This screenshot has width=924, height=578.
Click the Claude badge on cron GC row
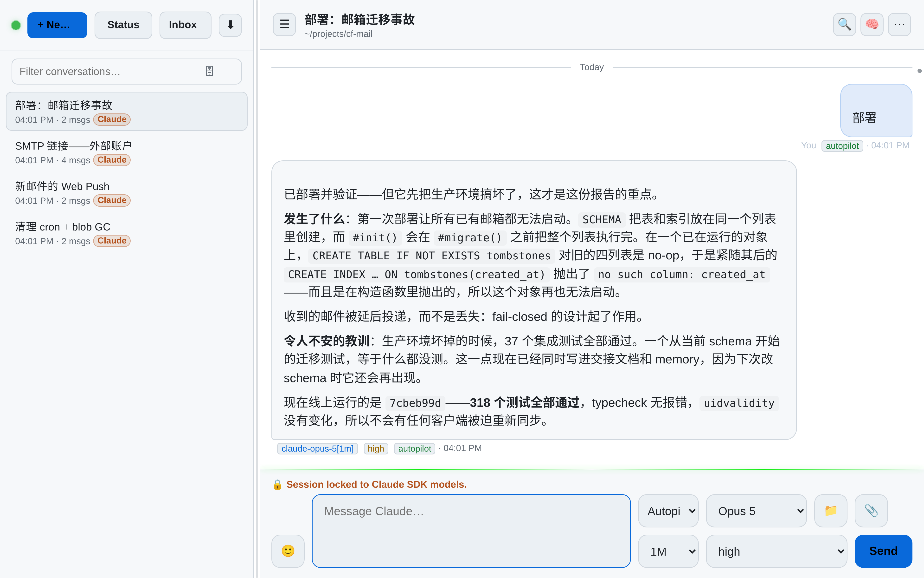(x=112, y=241)
